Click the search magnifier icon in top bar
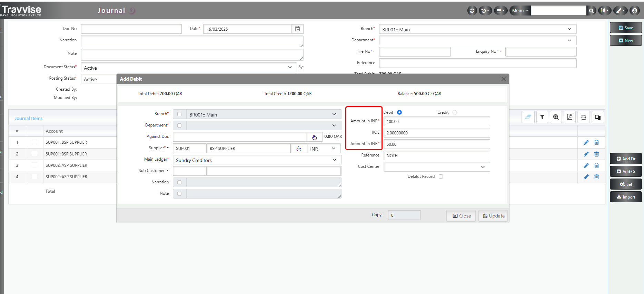Viewport: 644px width, 294px height. [x=591, y=11]
